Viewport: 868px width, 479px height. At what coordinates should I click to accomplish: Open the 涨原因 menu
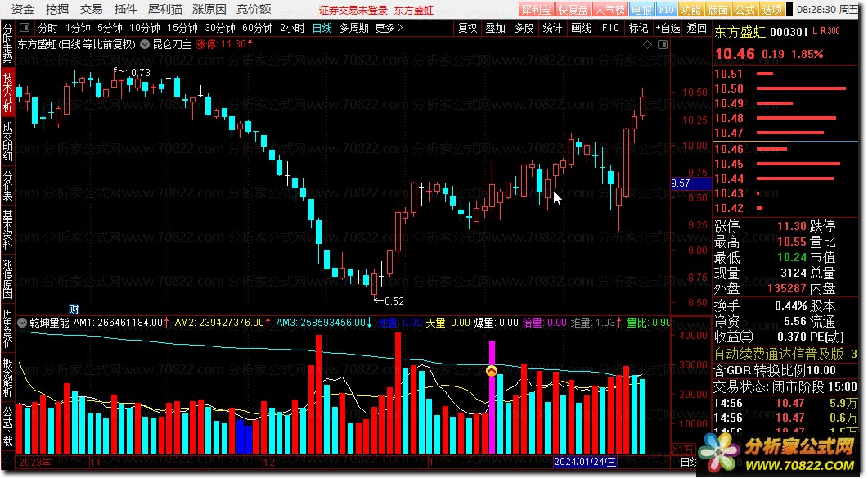click(209, 9)
